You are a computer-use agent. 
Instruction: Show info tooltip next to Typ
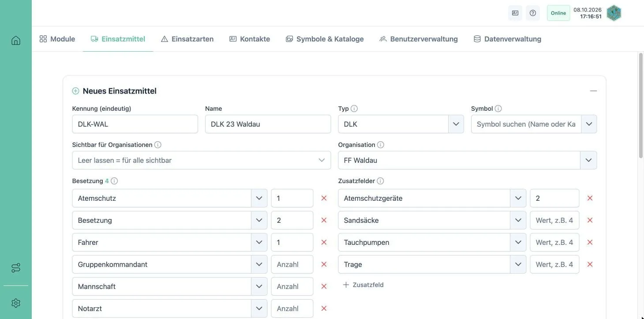coord(354,109)
